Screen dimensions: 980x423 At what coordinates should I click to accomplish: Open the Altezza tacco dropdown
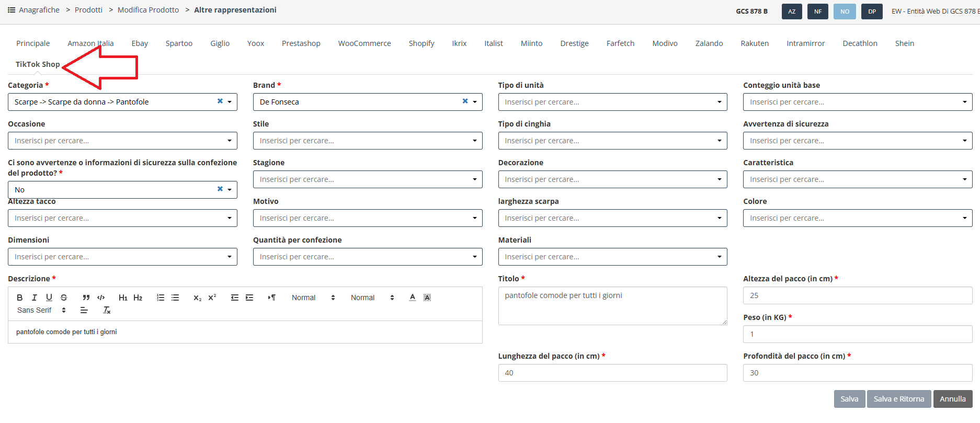122,218
